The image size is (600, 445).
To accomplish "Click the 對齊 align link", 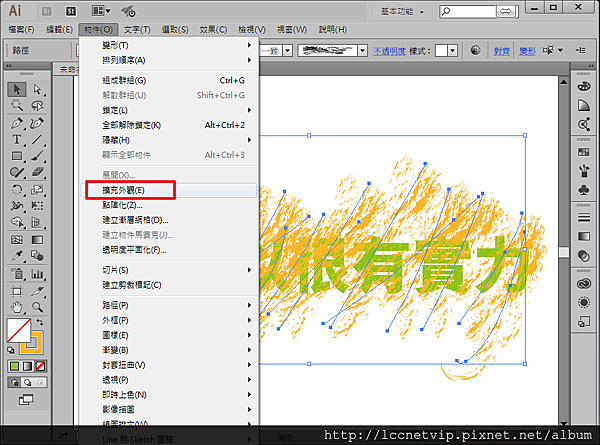I will click(x=501, y=51).
